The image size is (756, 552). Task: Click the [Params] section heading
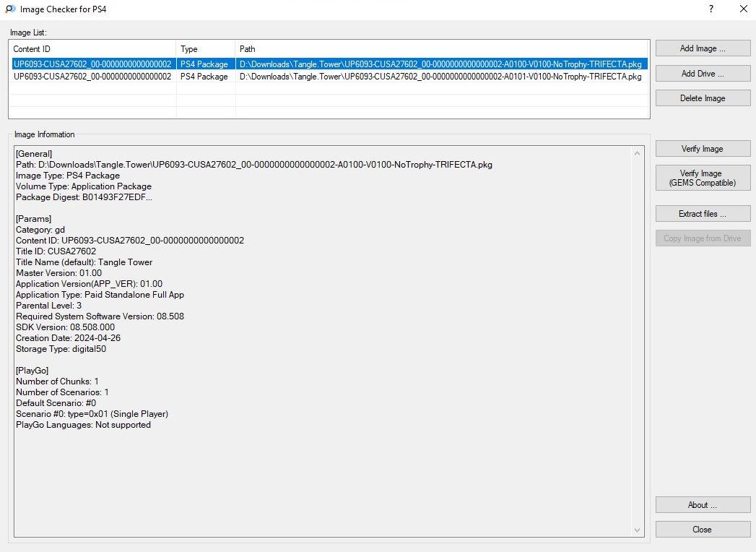(33, 219)
